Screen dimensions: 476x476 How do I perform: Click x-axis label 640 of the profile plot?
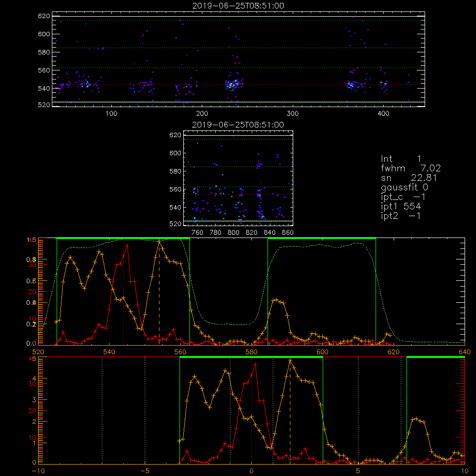[x=465, y=352]
